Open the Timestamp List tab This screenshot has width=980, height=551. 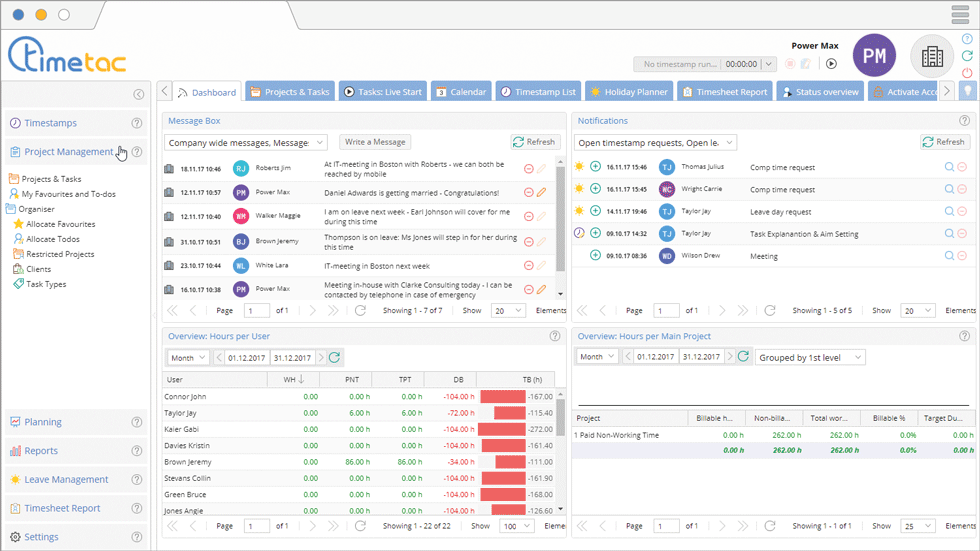(537, 92)
